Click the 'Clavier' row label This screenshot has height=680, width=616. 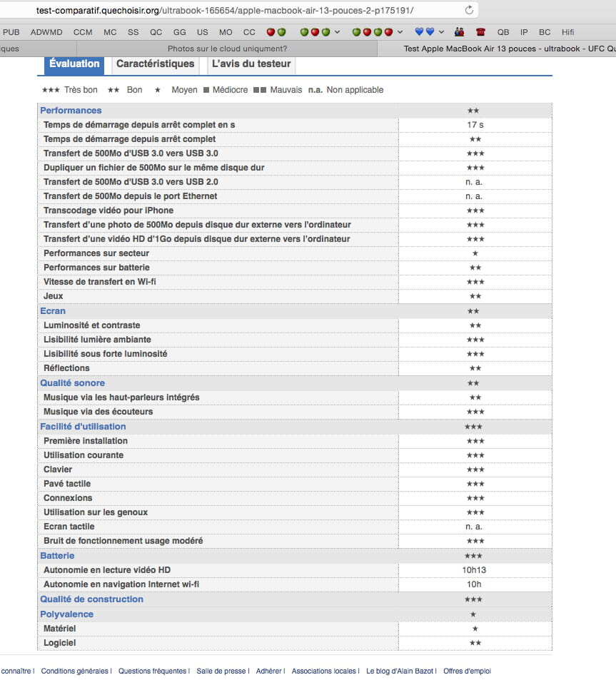(58, 470)
